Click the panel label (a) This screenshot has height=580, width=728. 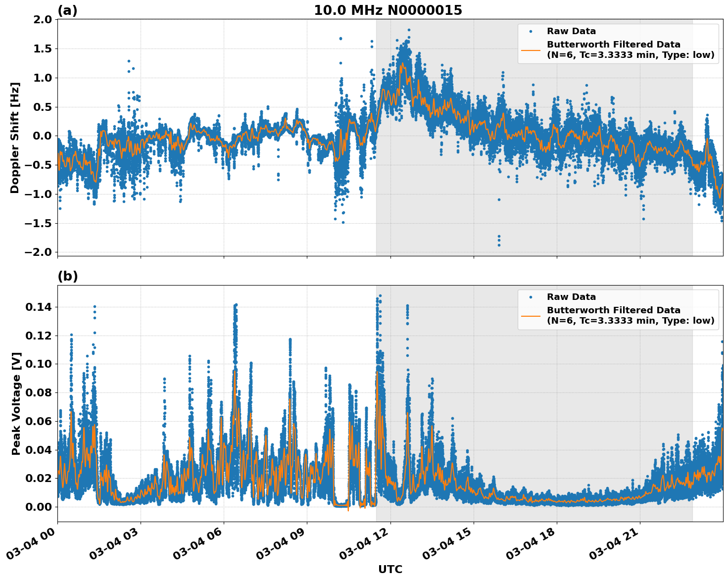click(x=68, y=9)
